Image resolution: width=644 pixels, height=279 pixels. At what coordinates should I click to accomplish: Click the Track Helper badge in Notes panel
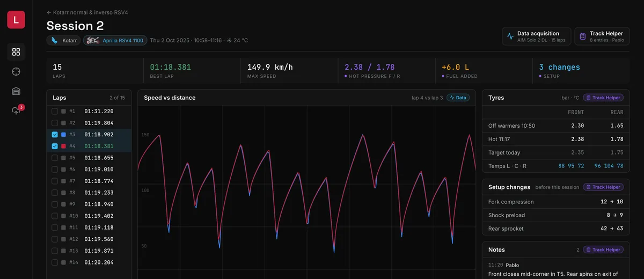click(604, 249)
